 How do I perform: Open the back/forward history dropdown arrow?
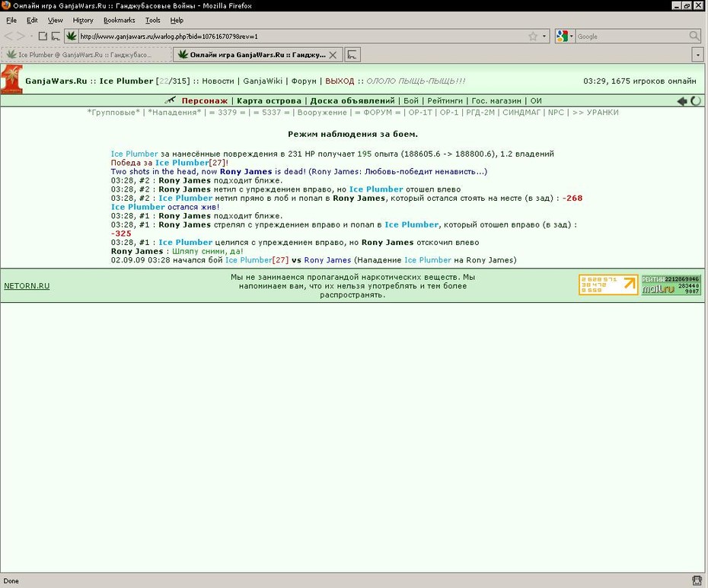point(31,36)
